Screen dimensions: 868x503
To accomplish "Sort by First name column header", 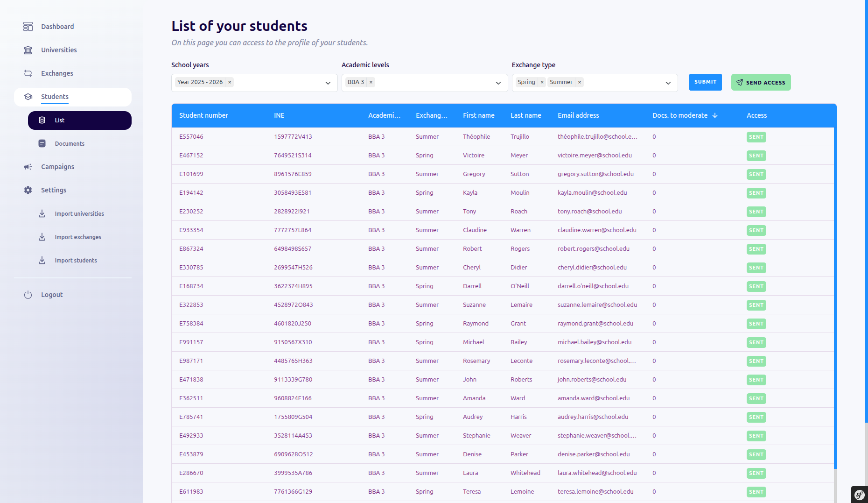I will pos(478,115).
